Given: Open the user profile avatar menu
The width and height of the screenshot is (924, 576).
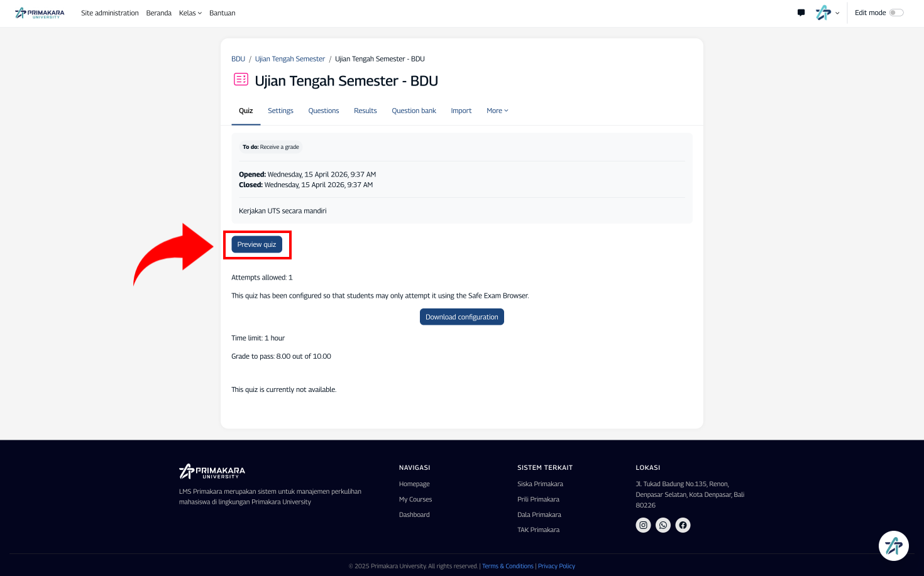Looking at the screenshot, I should tap(827, 13).
